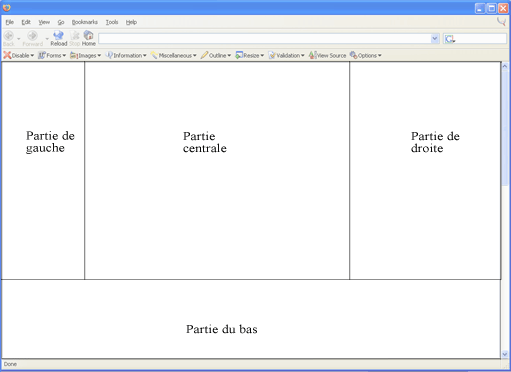
Task: Open the File menu
Action: tap(10, 22)
